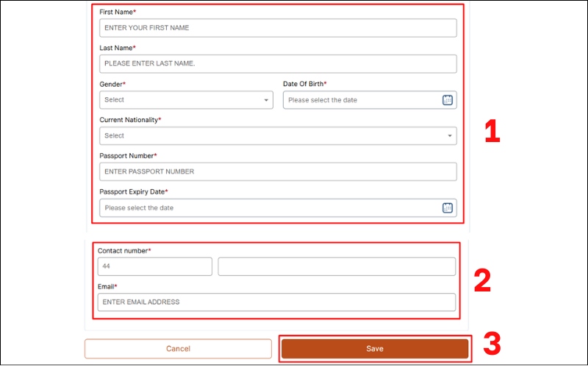Image resolution: width=588 pixels, height=368 pixels.
Task: Click the country code field showing 44
Action: pos(154,266)
